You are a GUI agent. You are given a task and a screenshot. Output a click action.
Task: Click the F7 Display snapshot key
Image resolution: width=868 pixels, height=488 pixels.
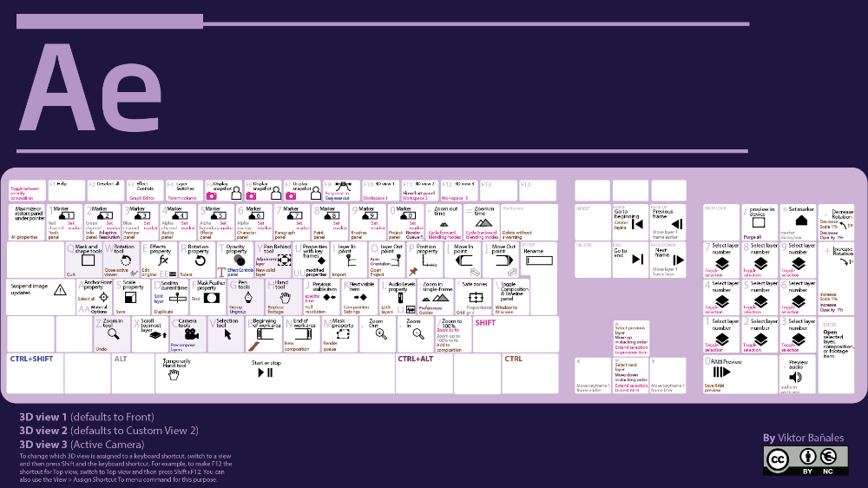pos(302,190)
